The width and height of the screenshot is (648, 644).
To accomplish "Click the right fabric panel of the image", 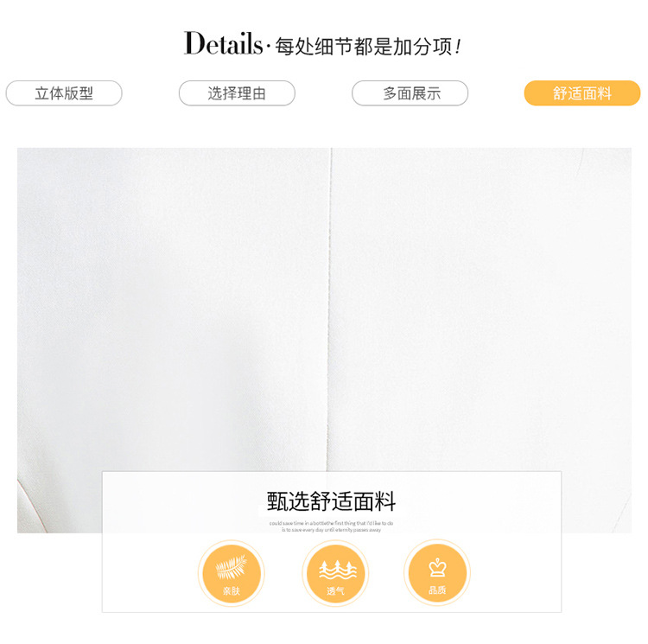I will [481, 309].
